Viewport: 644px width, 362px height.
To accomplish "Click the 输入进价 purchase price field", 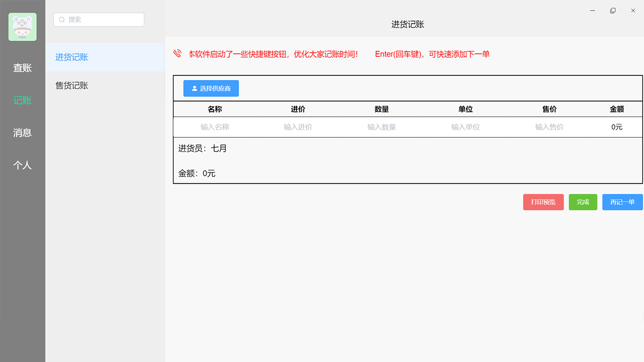I will 298,127.
